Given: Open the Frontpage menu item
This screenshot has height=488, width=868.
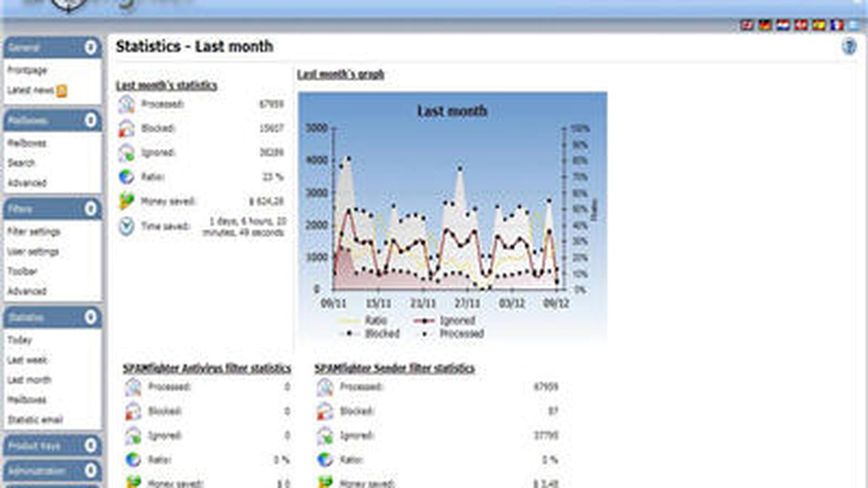Looking at the screenshot, I should pos(27,70).
